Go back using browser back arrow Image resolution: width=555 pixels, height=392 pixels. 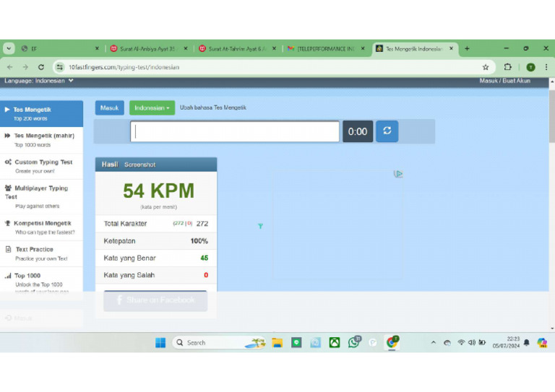(10, 67)
